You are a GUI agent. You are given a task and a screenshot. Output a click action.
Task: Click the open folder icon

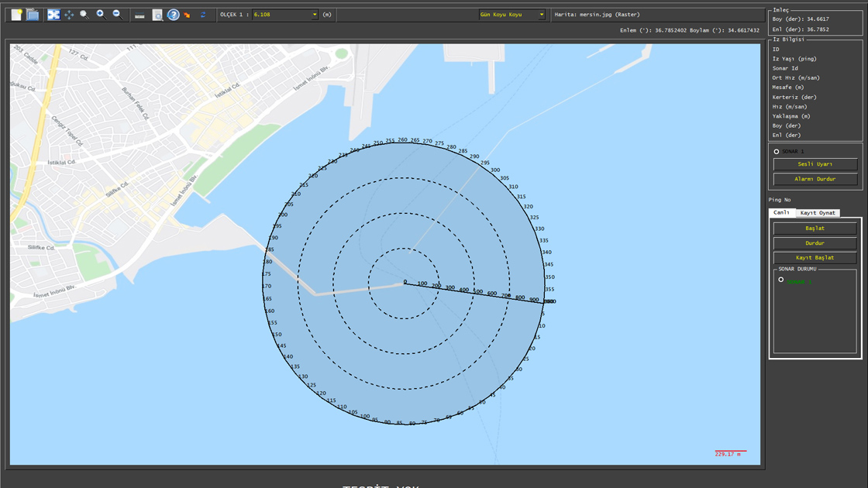point(33,15)
